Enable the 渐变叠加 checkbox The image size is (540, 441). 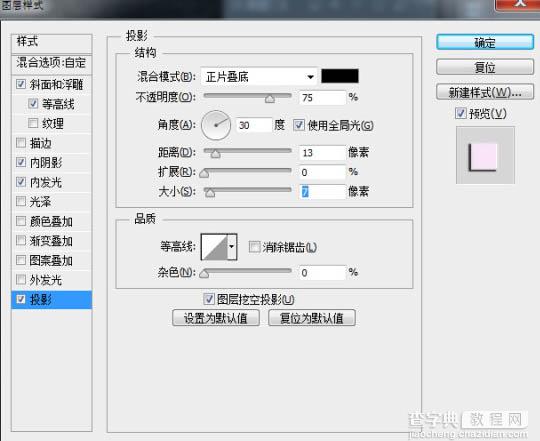(x=21, y=240)
